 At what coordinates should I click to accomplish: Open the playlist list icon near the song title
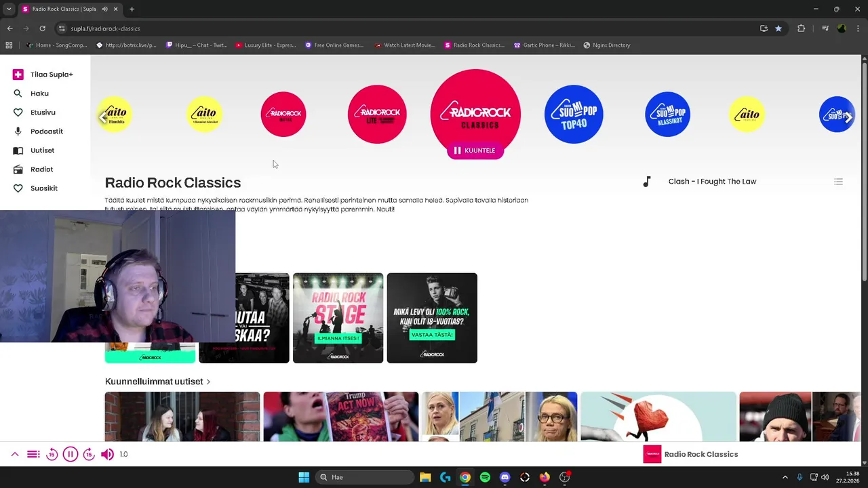click(x=838, y=182)
